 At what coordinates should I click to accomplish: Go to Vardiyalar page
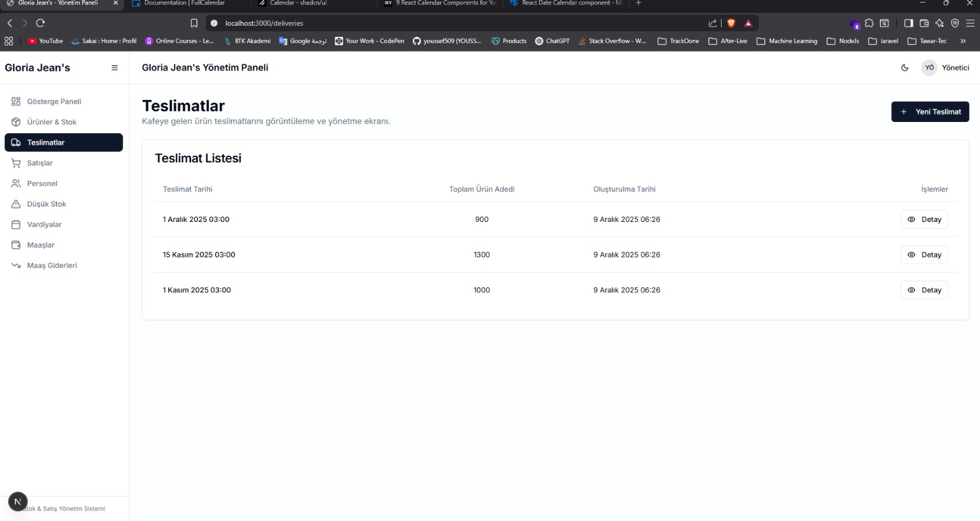(x=64, y=224)
